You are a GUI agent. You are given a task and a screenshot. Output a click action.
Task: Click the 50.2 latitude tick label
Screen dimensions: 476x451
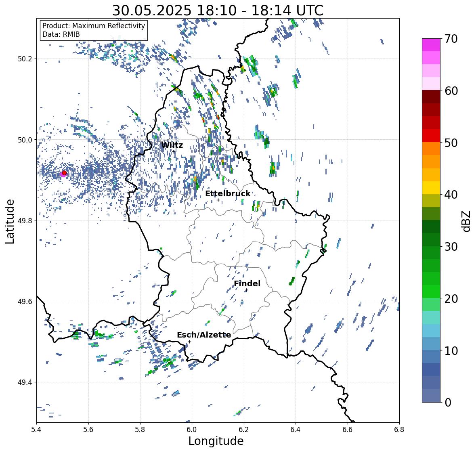click(25, 59)
